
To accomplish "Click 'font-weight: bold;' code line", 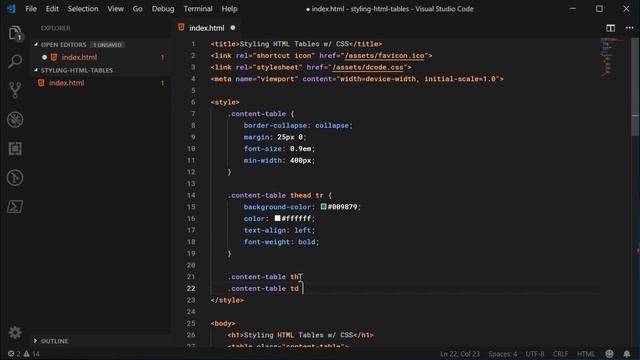I will 281,242.
